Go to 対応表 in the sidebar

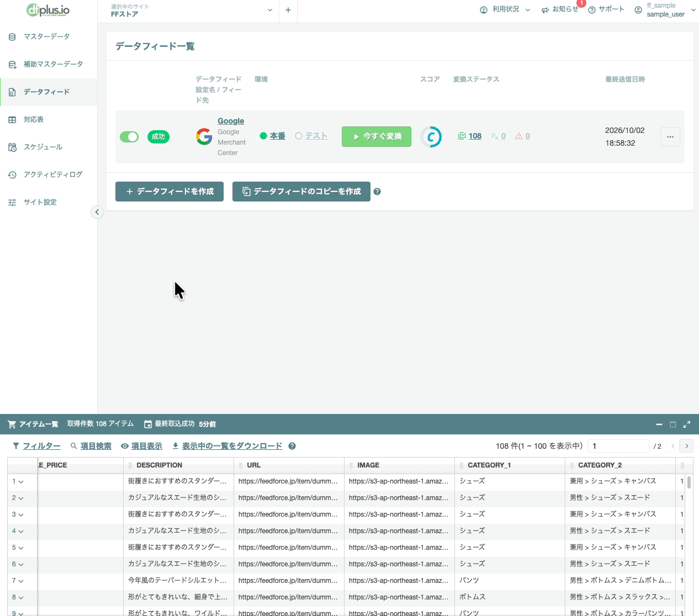49,119
